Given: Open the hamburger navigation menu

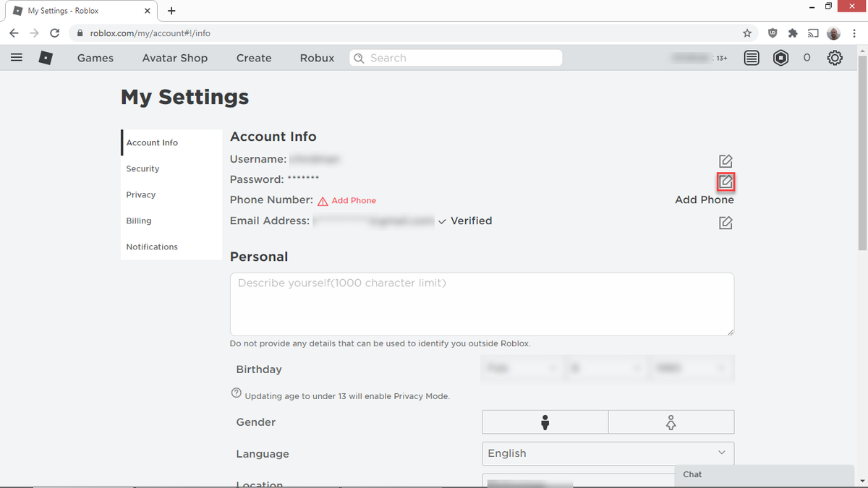Looking at the screenshot, I should click(17, 58).
